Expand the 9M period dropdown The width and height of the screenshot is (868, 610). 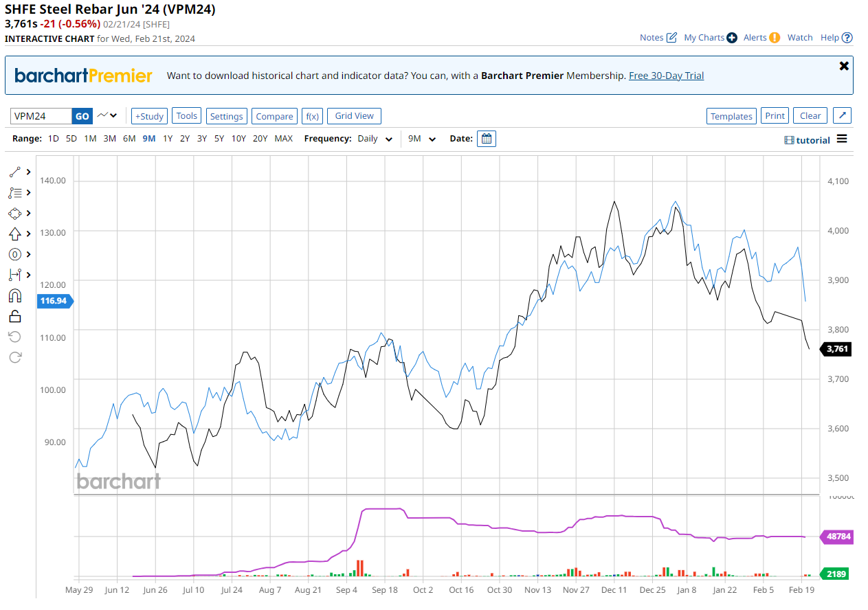[422, 139]
